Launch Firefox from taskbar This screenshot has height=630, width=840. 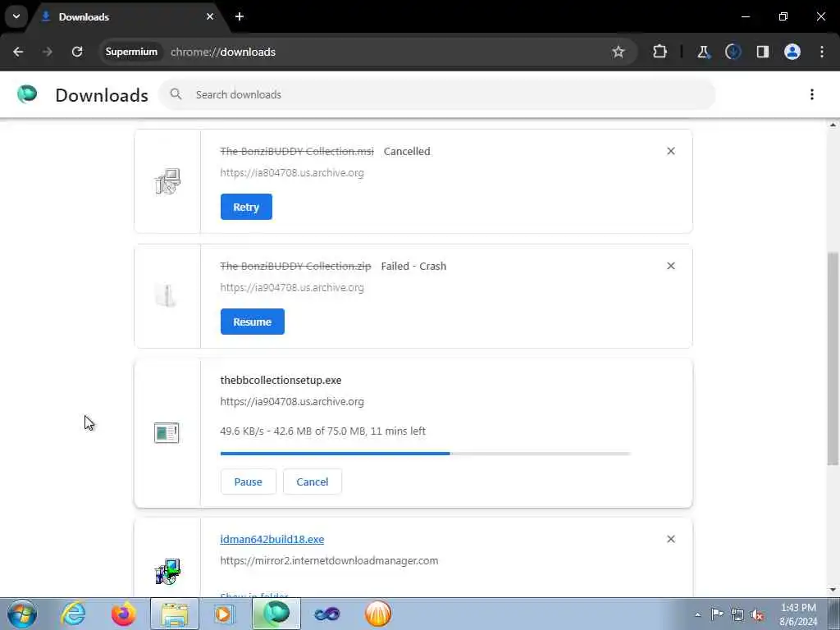[123, 614]
